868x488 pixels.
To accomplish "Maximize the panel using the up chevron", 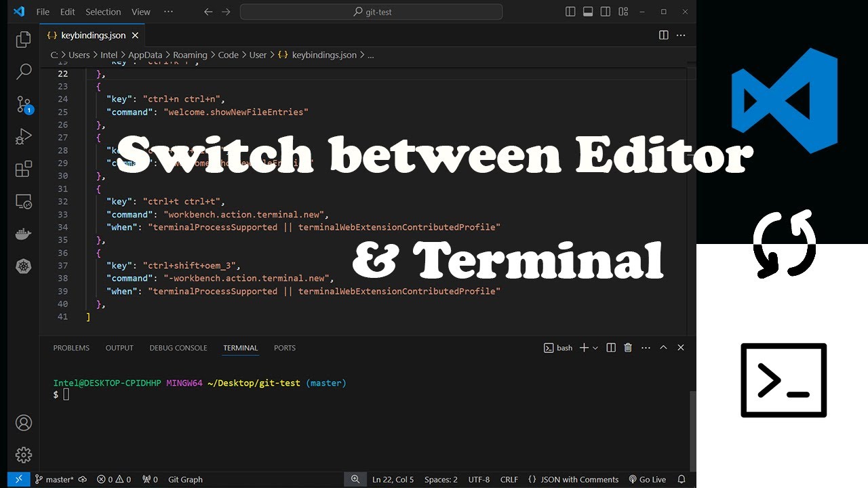I will pyautogui.click(x=663, y=348).
